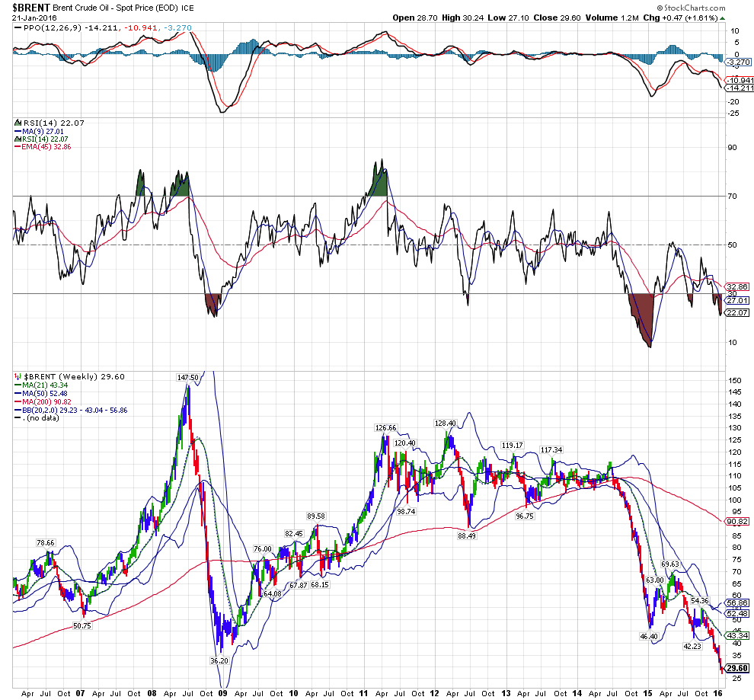Click the RSI(14) 22.07 legend icon at top of RSI panel
Viewport: 754px width, 700px height.
18,122
